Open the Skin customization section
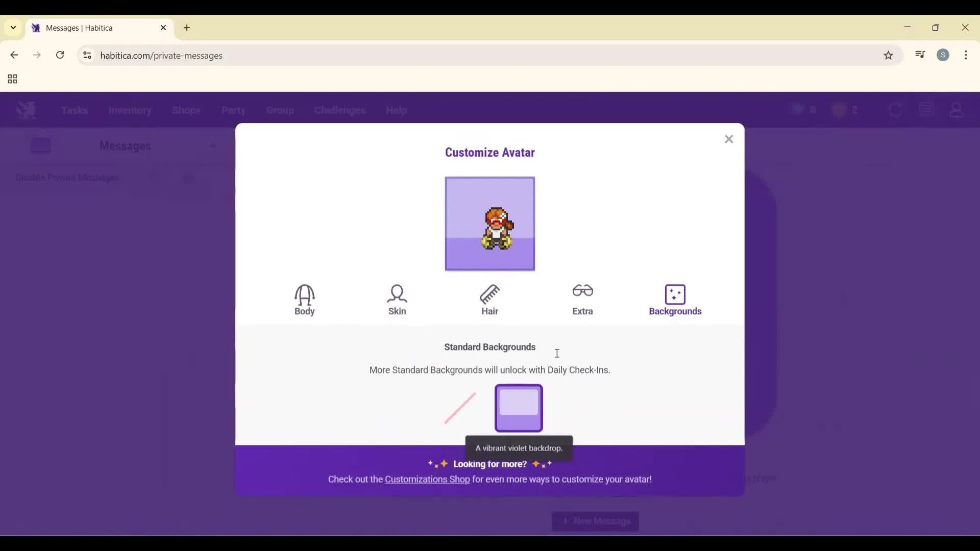This screenshot has height=551, width=980. (397, 300)
